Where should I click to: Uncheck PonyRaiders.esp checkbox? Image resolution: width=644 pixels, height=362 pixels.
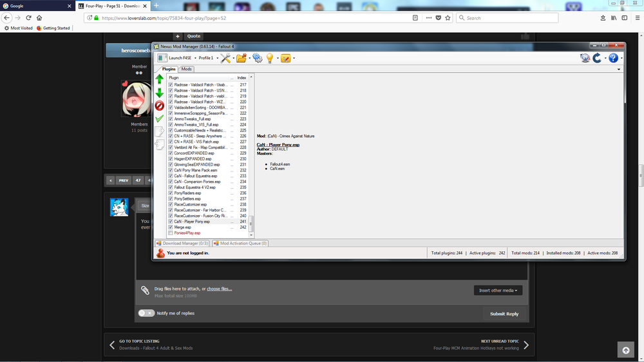171,193
